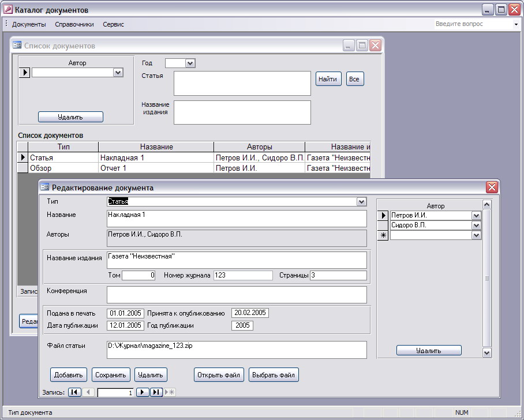
Task: Click the Статья search field
Action: [242, 83]
